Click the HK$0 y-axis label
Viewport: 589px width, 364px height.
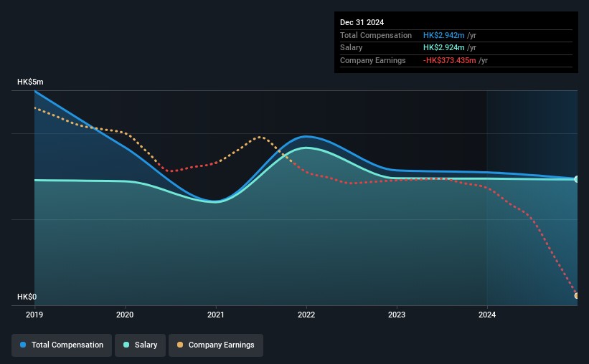click(x=27, y=297)
